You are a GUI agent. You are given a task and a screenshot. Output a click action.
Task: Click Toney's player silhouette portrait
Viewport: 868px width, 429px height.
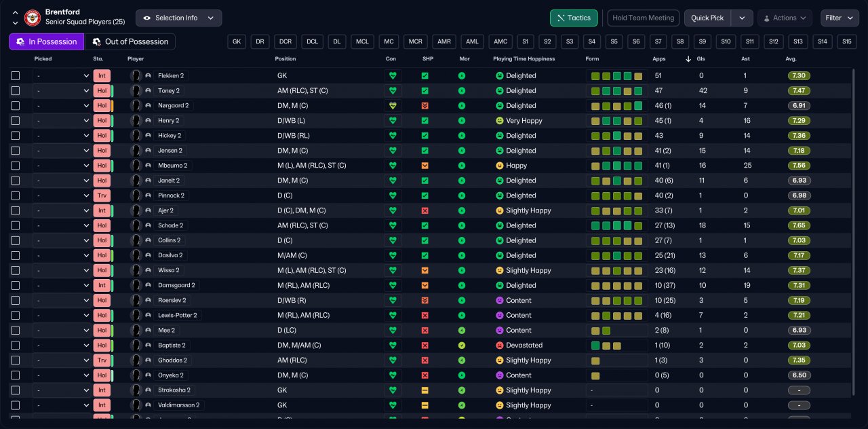(136, 91)
